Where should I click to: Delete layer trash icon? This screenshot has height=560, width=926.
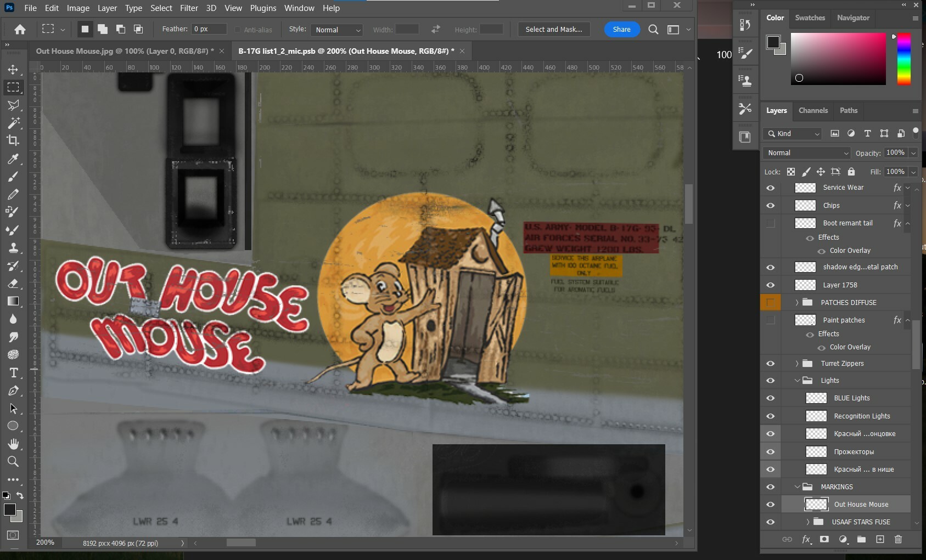click(898, 539)
